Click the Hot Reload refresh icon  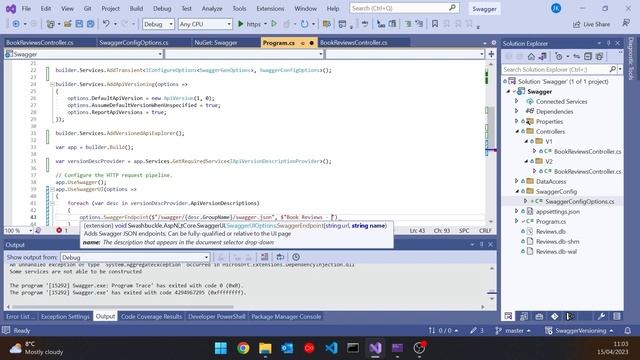pyautogui.click(x=304, y=24)
